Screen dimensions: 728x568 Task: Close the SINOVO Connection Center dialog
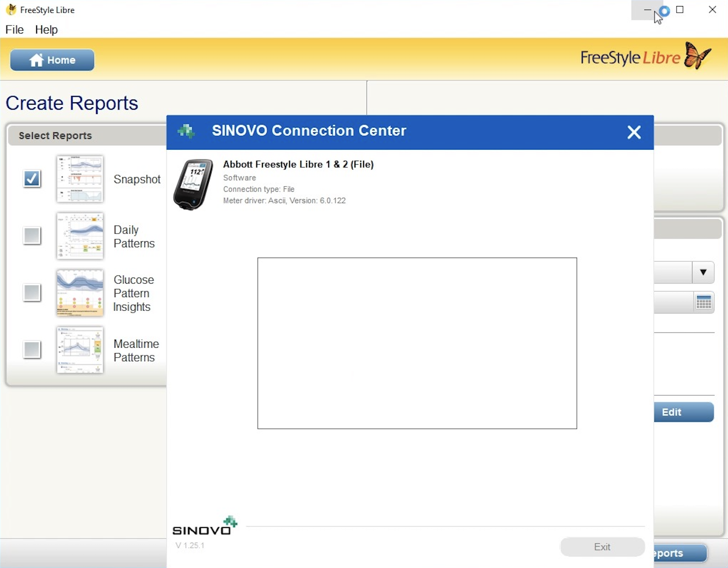[634, 132]
